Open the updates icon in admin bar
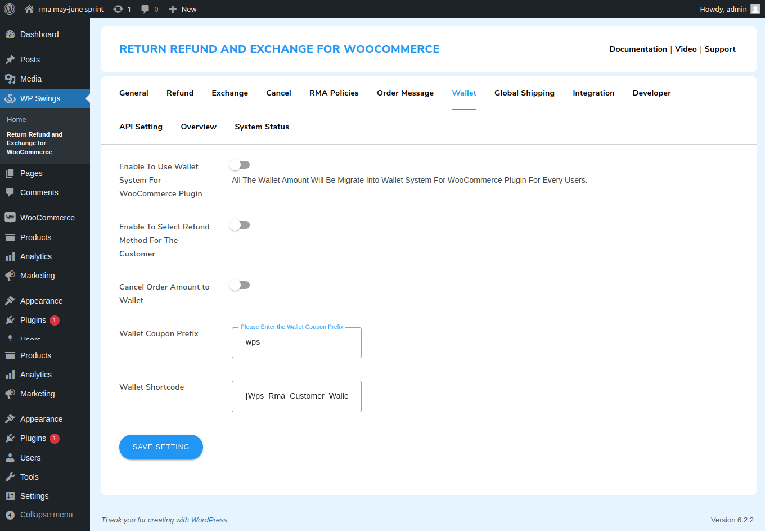 tap(118, 9)
